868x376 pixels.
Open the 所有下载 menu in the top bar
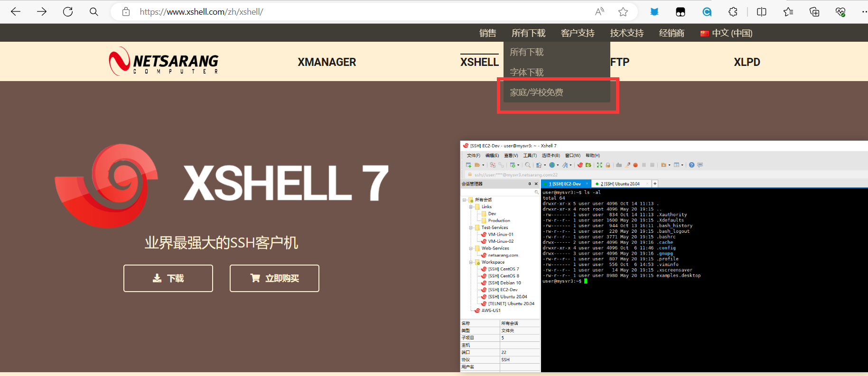point(528,33)
